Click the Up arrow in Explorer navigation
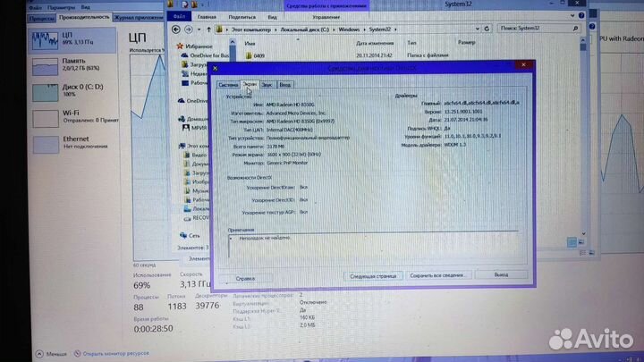Screen dimensions: 644x362 pos(207,29)
